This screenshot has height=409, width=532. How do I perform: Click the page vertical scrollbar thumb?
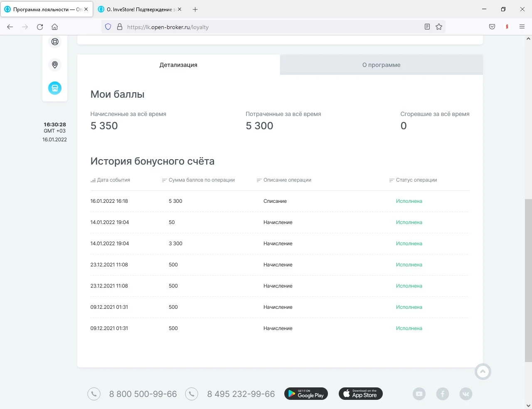[528, 281]
